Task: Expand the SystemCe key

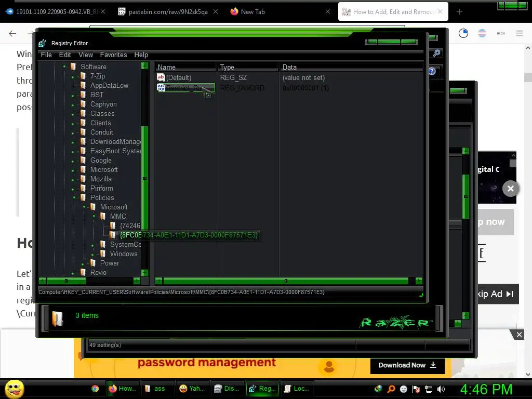Action: point(92,245)
